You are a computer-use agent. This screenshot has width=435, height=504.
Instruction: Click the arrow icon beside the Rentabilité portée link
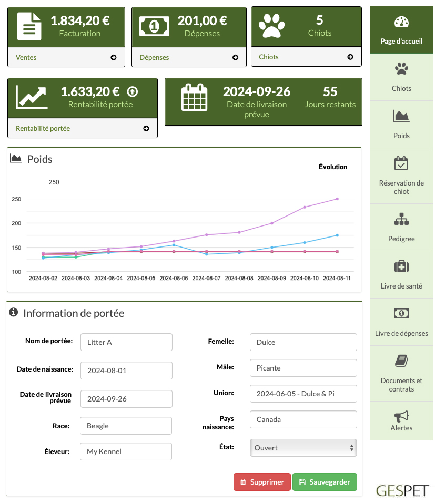coord(146,129)
